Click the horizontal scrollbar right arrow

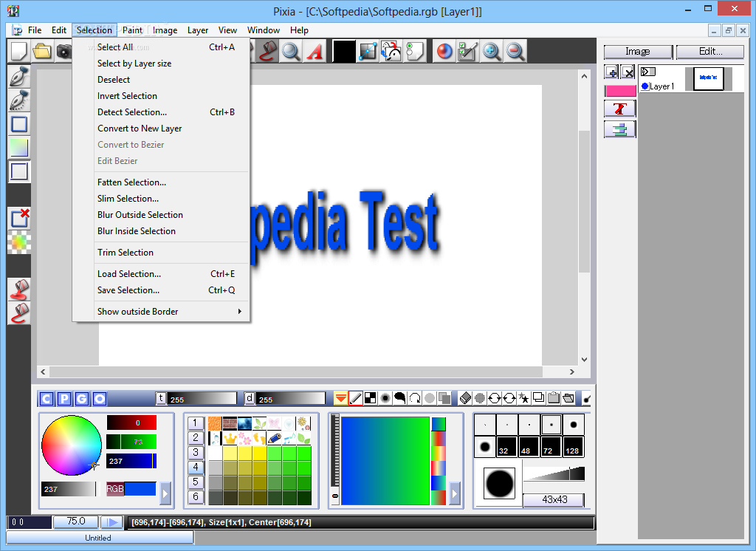pyautogui.click(x=572, y=372)
